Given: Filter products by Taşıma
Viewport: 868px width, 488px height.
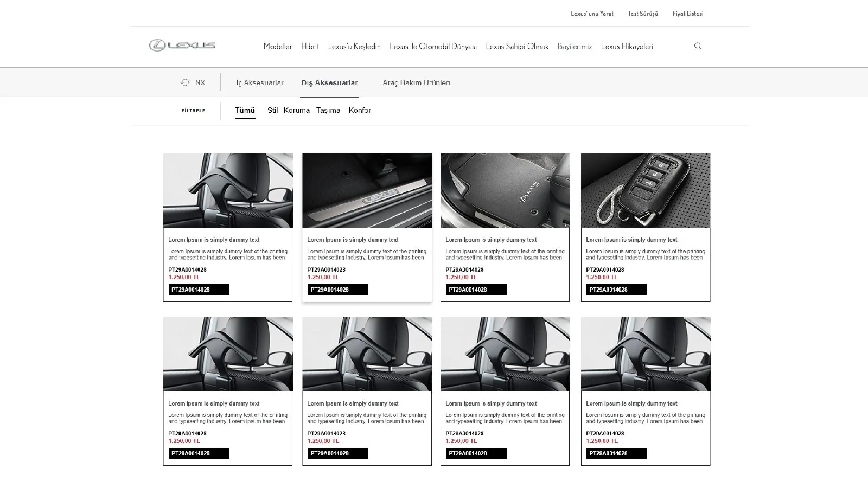Looking at the screenshot, I should [328, 110].
